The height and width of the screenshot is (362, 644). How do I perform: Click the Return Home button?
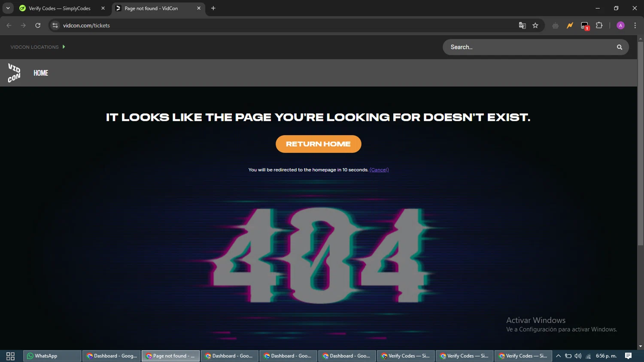319,144
